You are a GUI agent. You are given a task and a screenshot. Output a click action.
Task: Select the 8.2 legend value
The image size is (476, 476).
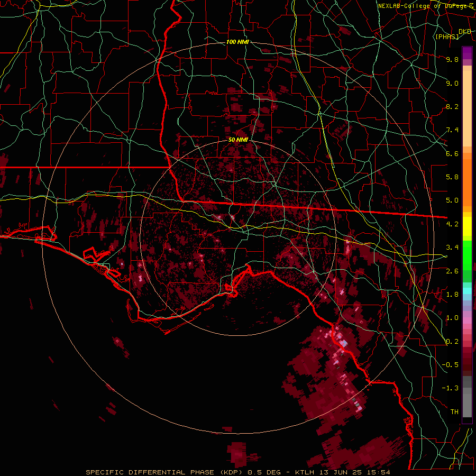pyautogui.click(x=452, y=106)
